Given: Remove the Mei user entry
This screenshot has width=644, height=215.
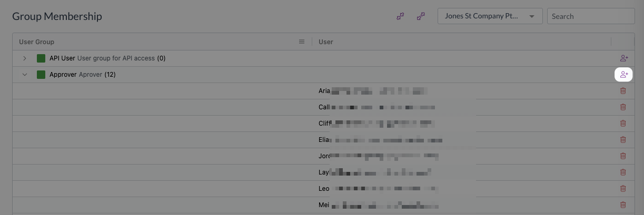Looking at the screenshot, I should coord(623,205).
